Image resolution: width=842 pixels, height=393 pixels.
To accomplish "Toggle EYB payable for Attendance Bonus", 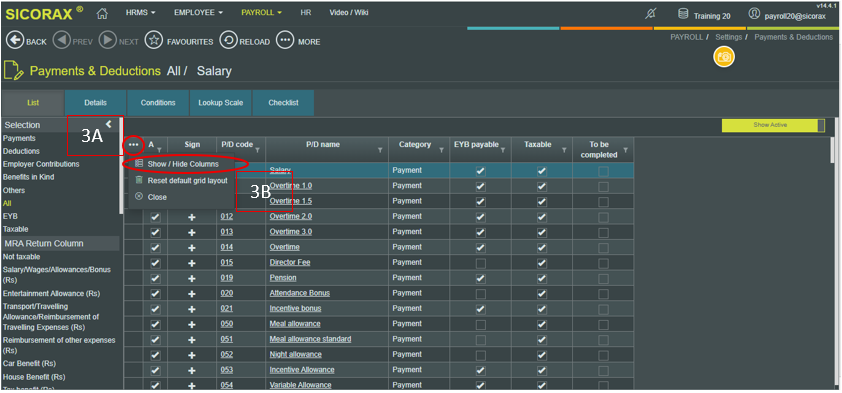I will pyautogui.click(x=481, y=294).
